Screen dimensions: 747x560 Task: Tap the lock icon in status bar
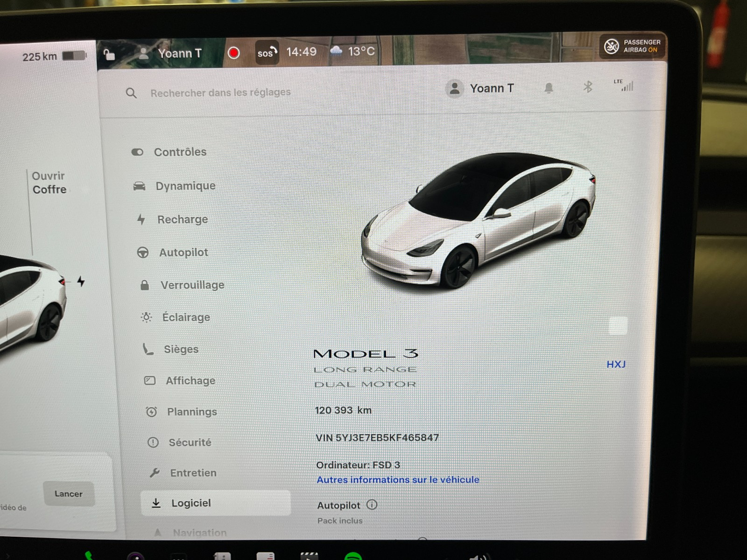pyautogui.click(x=109, y=55)
